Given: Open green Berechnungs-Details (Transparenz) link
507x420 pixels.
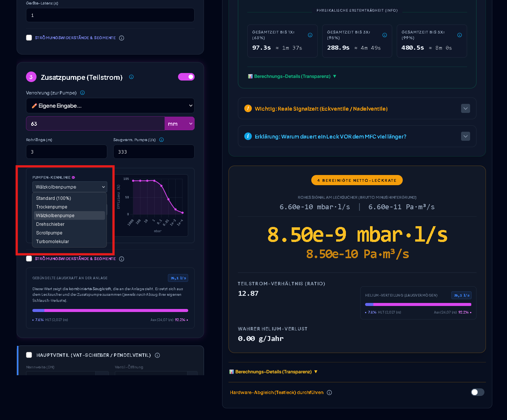Looking at the screenshot, I should [292, 76].
